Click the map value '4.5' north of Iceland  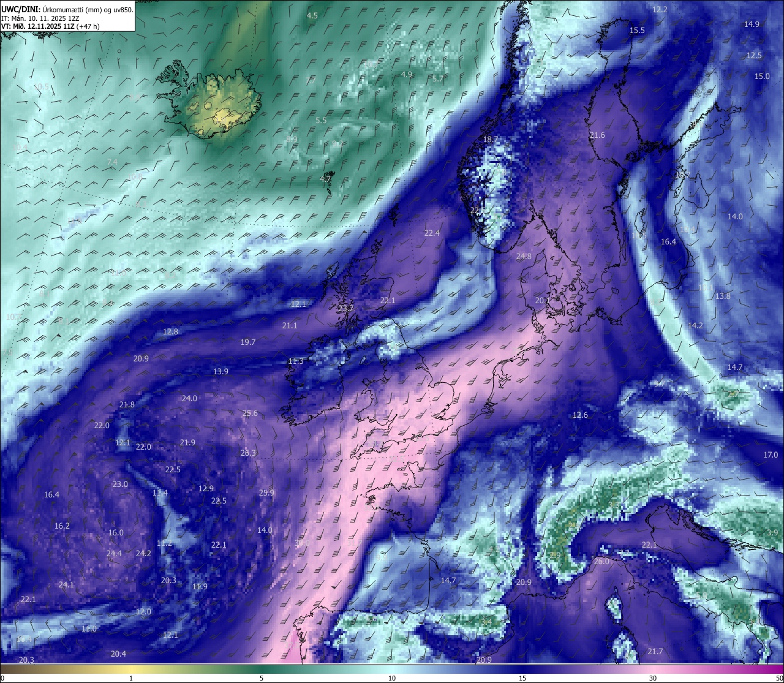[x=312, y=15]
